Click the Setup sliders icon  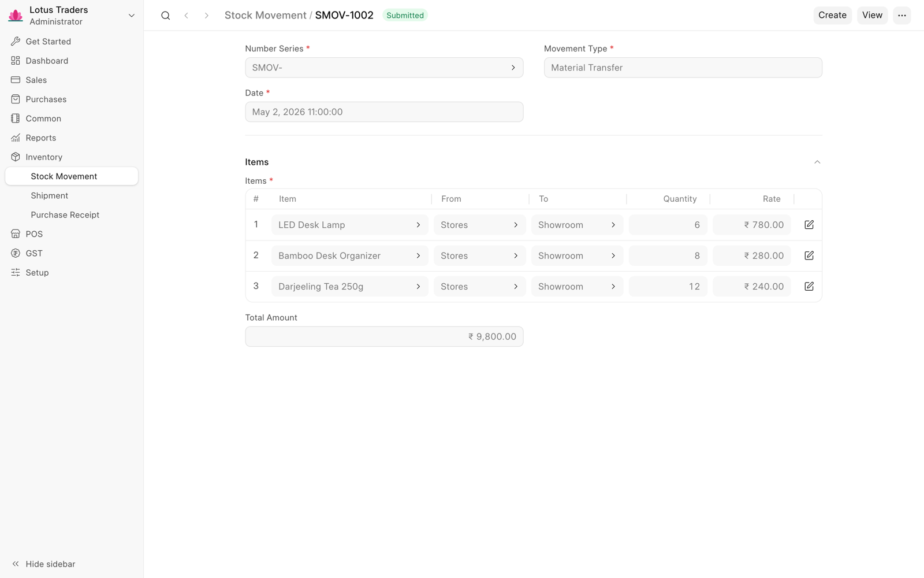(16, 273)
